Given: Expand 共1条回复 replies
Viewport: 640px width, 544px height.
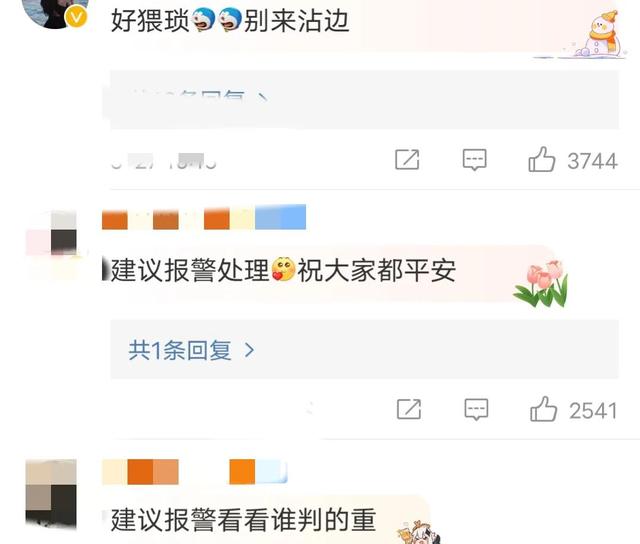Looking at the screenshot, I should coord(364,349).
